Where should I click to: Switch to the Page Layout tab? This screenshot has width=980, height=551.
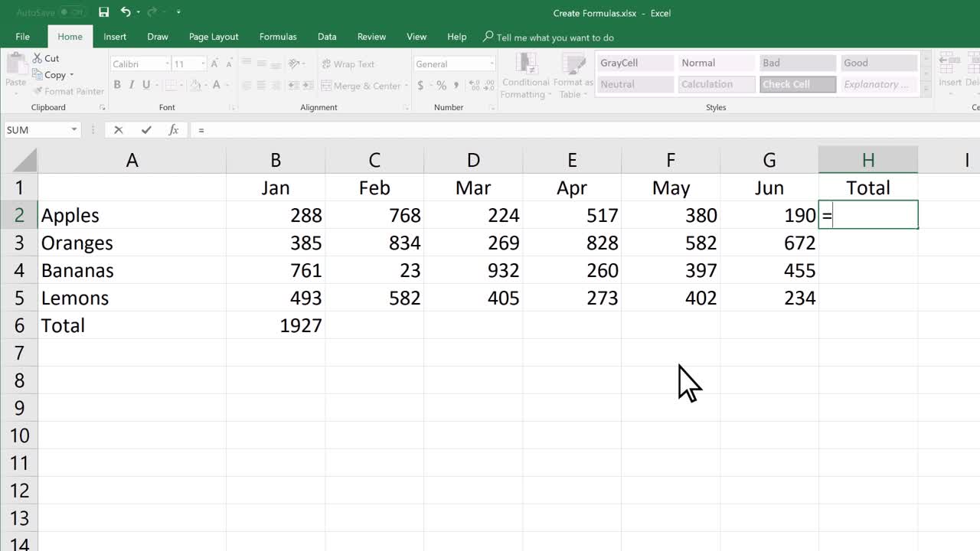pyautogui.click(x=214, y=37)
